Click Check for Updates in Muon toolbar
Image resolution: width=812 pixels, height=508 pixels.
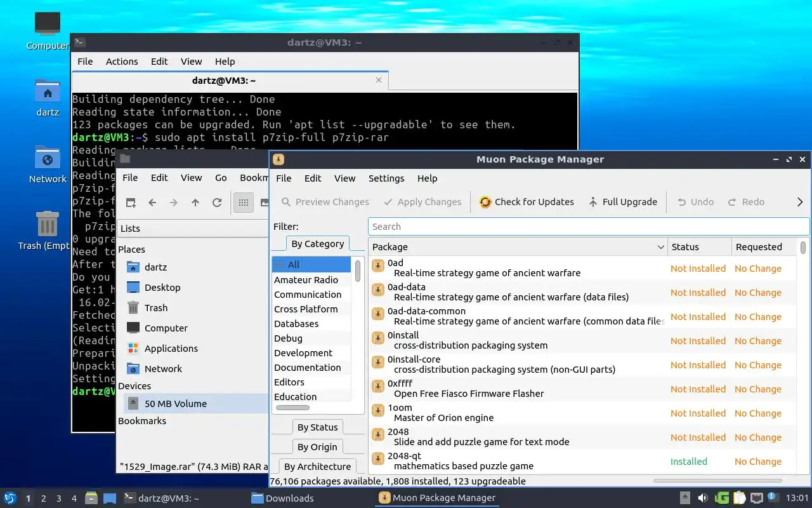(527, 202)
